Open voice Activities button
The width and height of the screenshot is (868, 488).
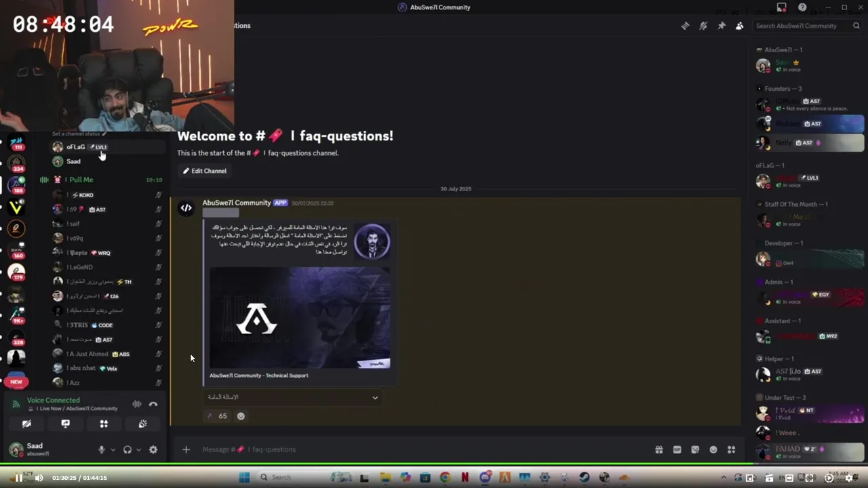(x=104, y=424)
